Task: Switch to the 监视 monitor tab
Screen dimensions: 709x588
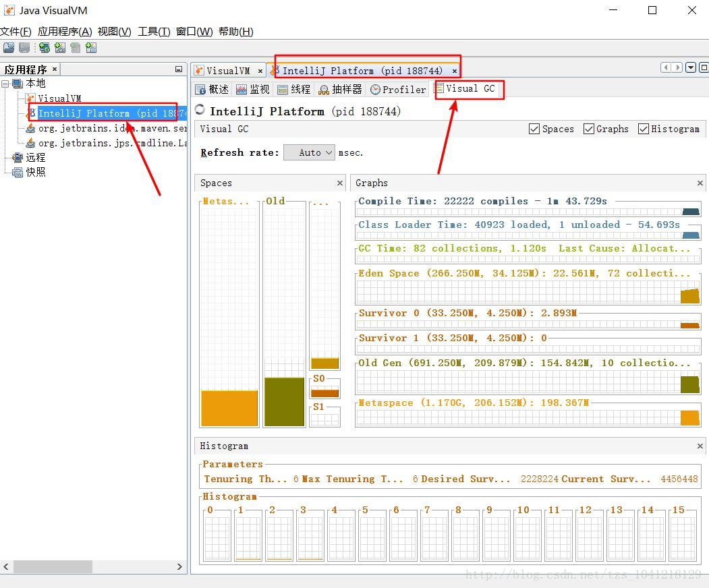Action: point(253,90)
